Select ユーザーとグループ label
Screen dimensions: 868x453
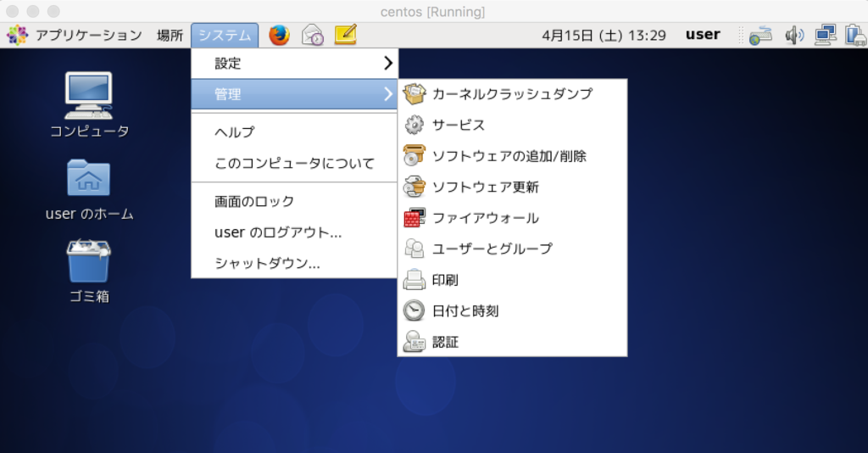click(492, 249)
